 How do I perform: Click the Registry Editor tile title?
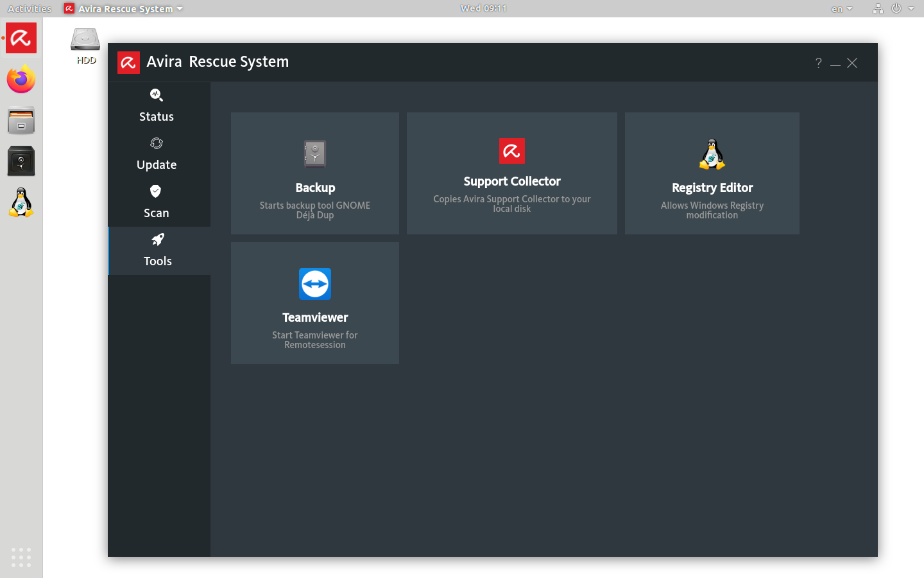pyautogui.click(x=712, y=188)
